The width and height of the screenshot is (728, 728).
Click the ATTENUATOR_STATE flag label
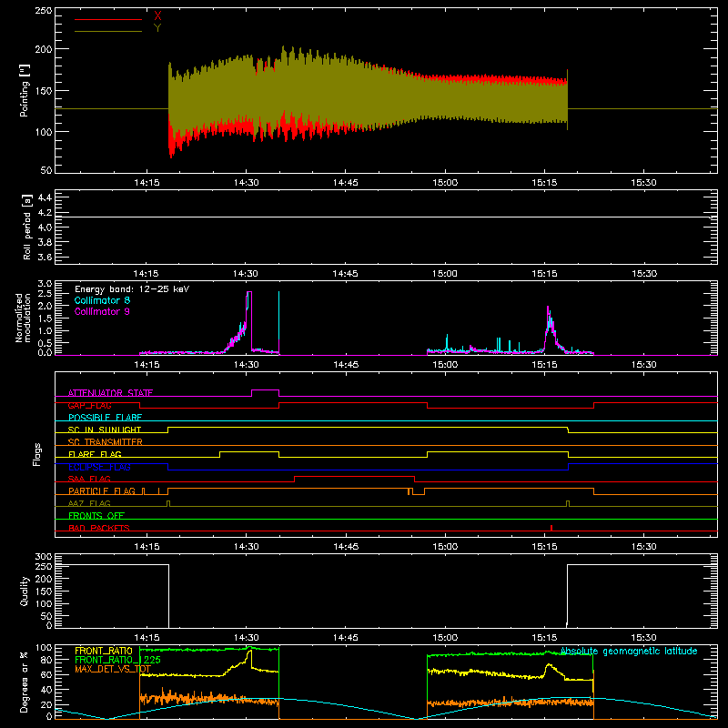tap(110, 393)
